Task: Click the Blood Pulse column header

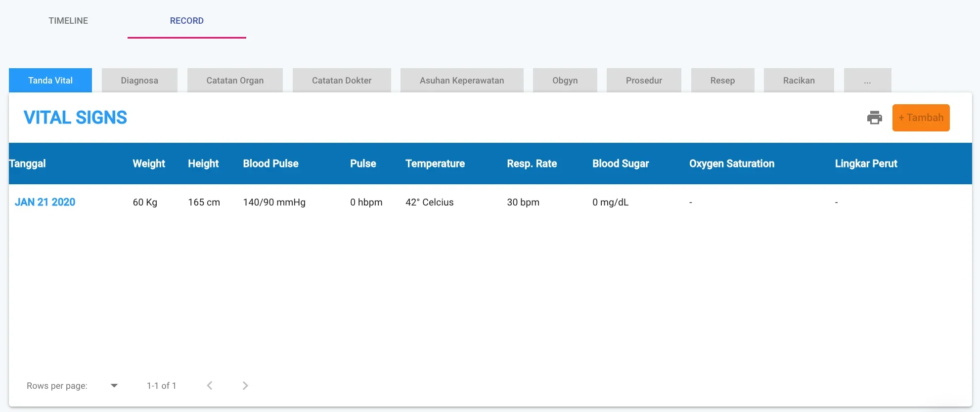Action: pos(270,164)
